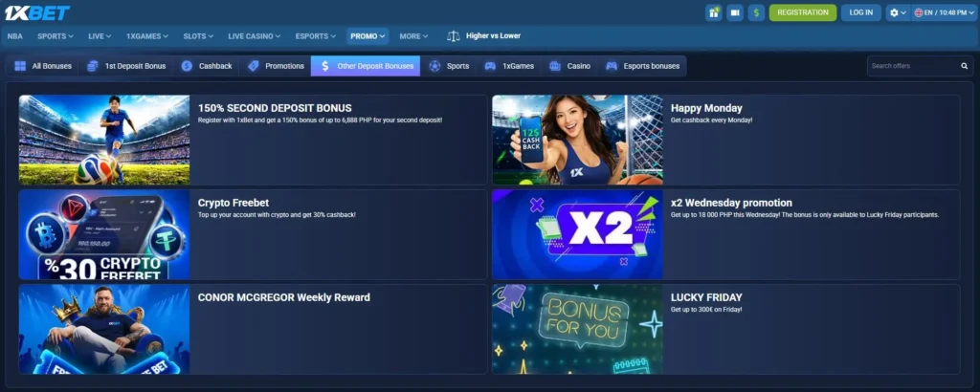This screenshot has height=392, width=980.
Task: Click the green dollar payments icon
Action: pyautogui.click(x=756, y=12)
